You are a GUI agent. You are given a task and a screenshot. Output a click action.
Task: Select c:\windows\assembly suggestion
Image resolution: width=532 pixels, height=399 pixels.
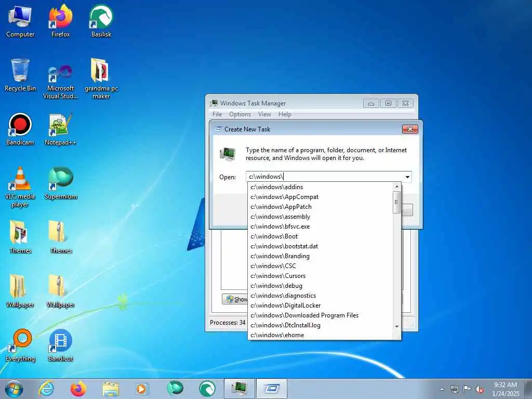point(320,217)
